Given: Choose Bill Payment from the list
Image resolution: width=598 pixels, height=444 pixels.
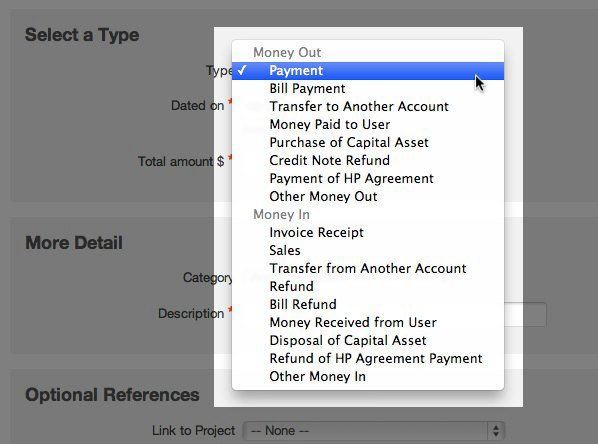Looking at the screenshot, I should (368, 89).
